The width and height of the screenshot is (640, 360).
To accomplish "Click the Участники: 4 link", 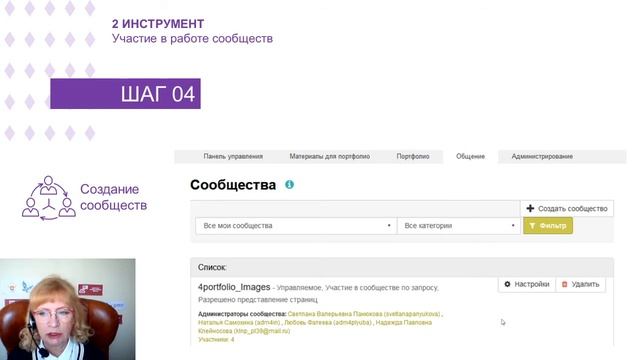I will pos(216,340).
